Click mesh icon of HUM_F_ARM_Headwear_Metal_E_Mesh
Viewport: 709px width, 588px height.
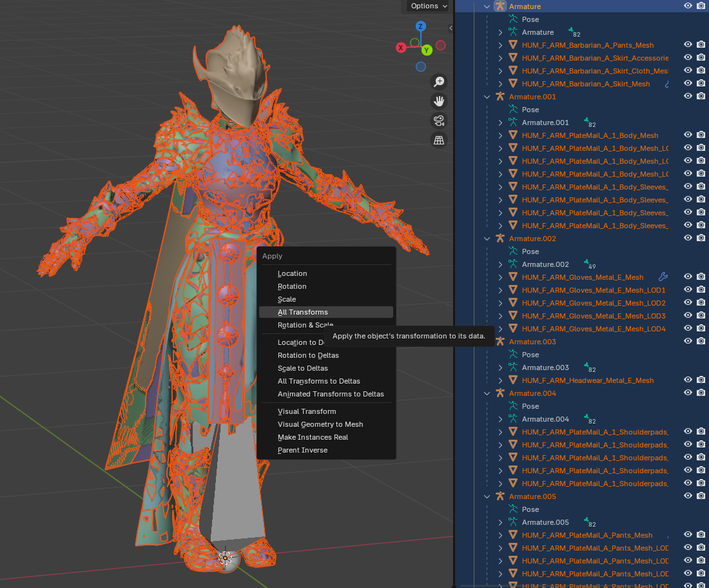coord(513,380)
